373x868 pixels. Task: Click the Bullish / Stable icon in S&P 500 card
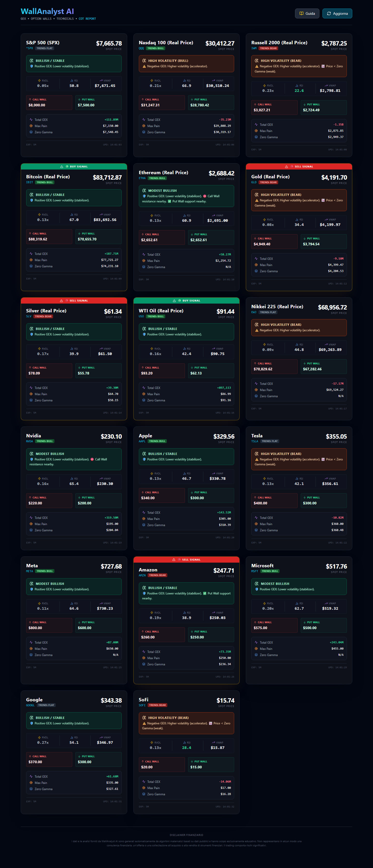31,61
